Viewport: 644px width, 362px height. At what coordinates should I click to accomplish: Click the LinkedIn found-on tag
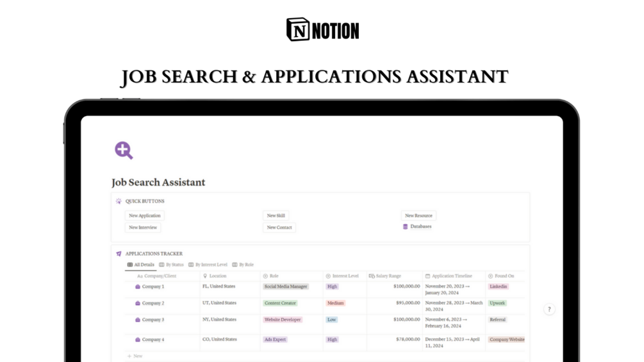coord(498,286)
